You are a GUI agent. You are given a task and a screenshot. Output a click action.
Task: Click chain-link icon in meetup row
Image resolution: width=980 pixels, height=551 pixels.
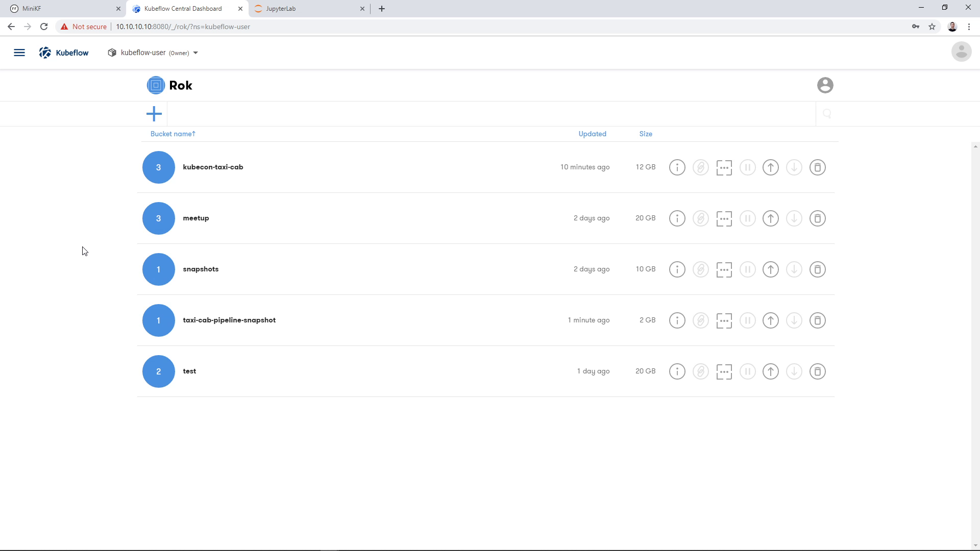(x=700, y=218)
